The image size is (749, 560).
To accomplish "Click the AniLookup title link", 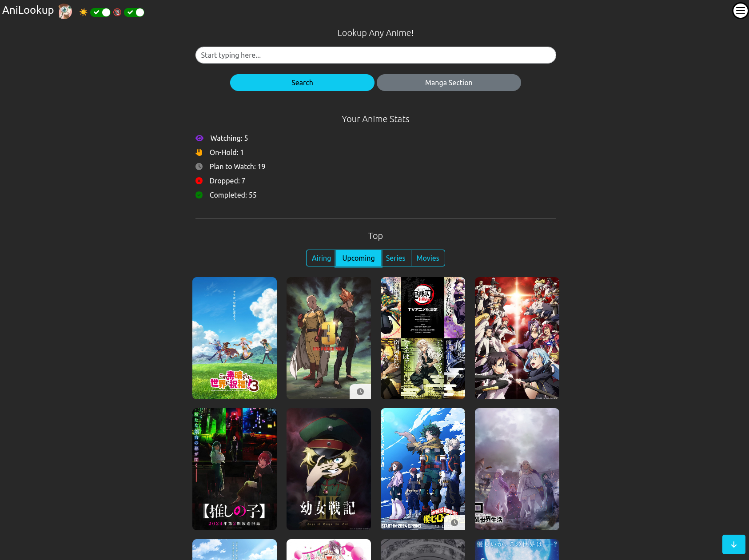I will [x=28, y=10].
